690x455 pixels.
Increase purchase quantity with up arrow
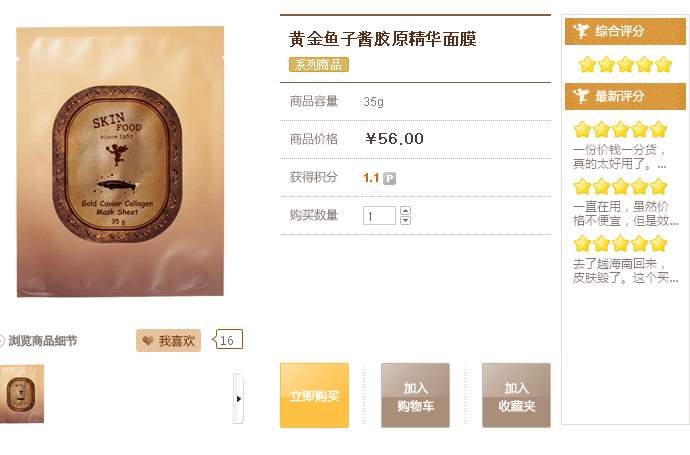pos(405,210)
